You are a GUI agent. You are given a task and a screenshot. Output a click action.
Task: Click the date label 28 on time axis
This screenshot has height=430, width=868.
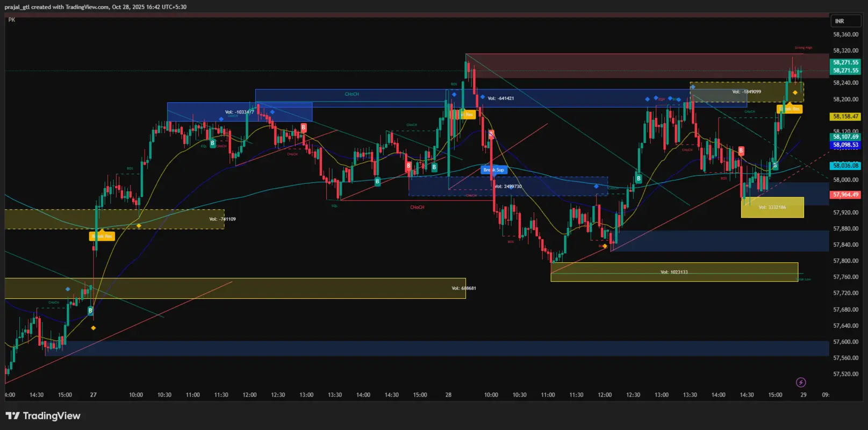point(448,395)
